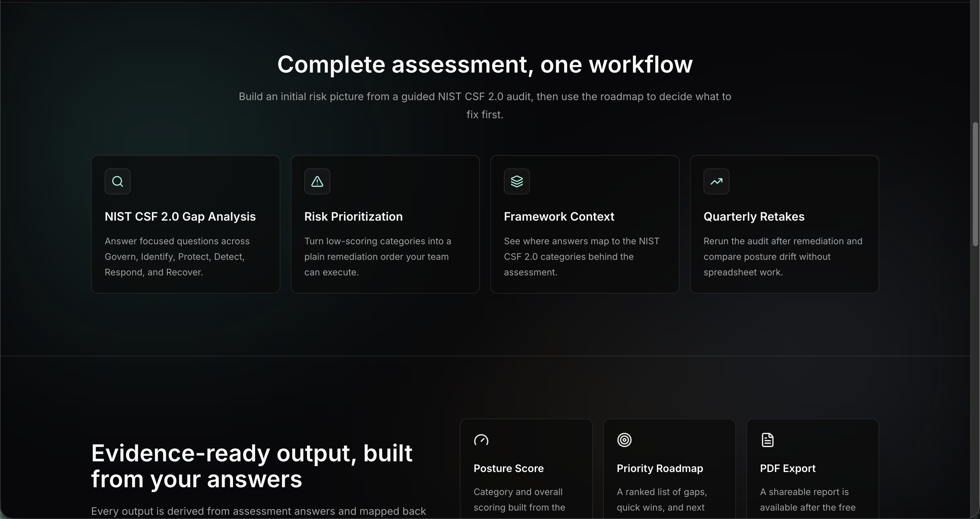Click the target icon above Priority Roadmap

[x=624, y=440]
